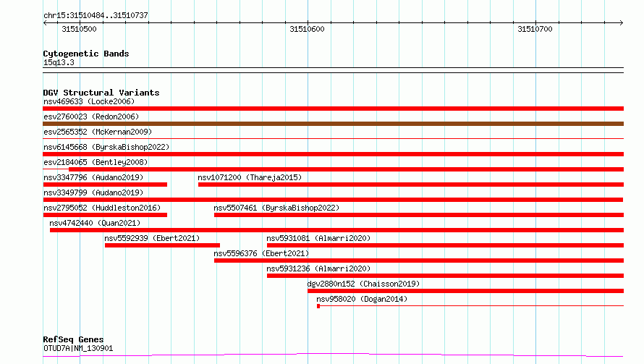The image size is (644, 364).
Task: Select the nsv5931236 (Almarri2020) label
Action: (318, 268)
